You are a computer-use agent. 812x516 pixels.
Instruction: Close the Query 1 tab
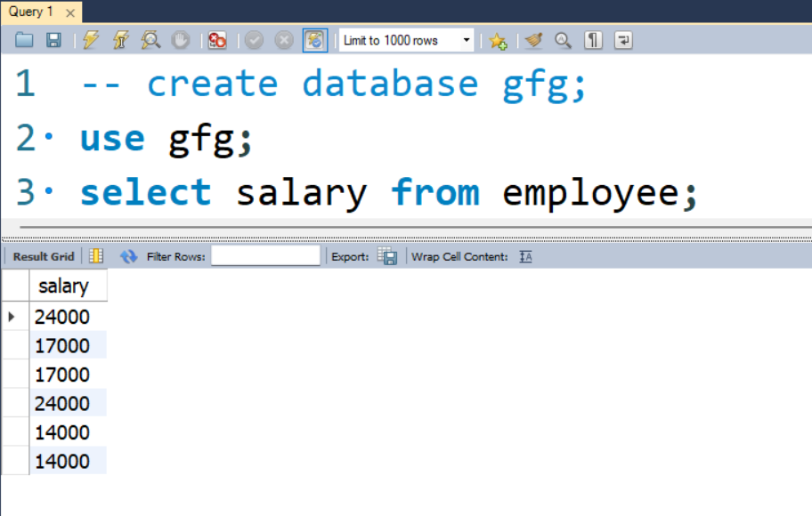click(70, 13)
